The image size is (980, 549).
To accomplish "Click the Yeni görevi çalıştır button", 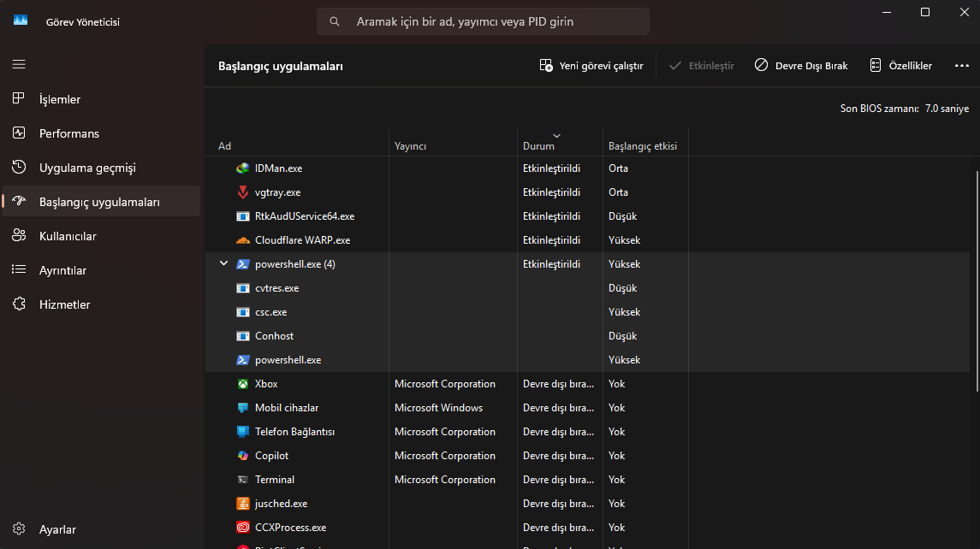I will pos(591,66).
